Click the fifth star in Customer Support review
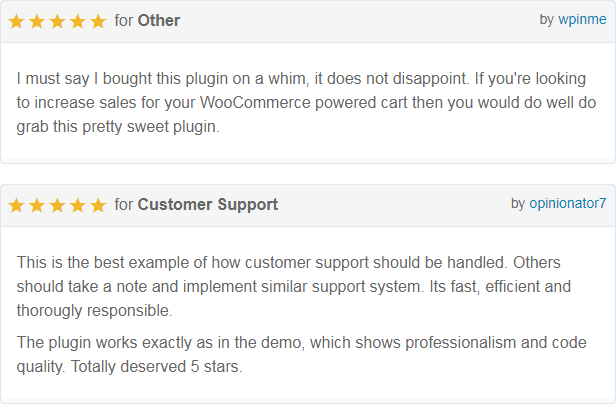The width and height of the screenshot is (616, 404). (x=98, y=205)
